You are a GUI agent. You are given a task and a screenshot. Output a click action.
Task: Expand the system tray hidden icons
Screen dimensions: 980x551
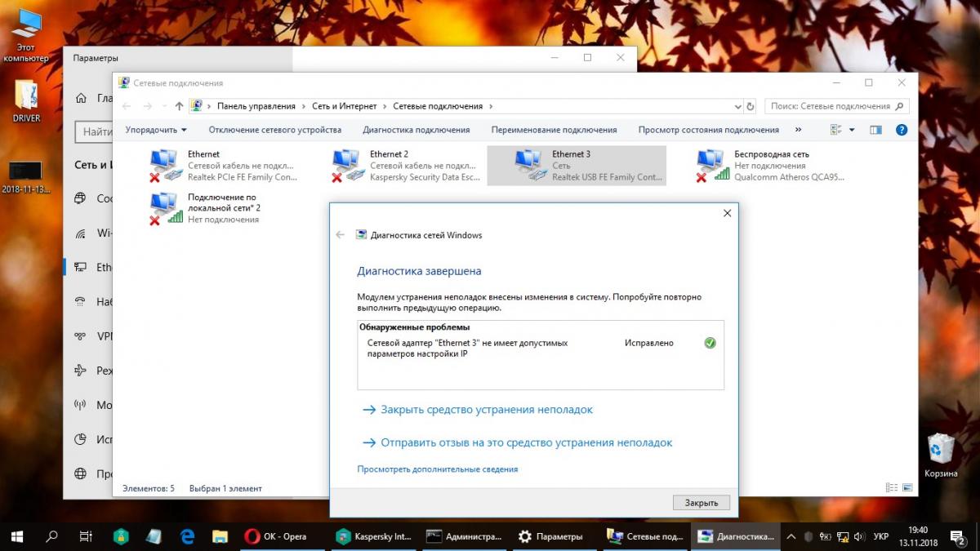point(790,536)
